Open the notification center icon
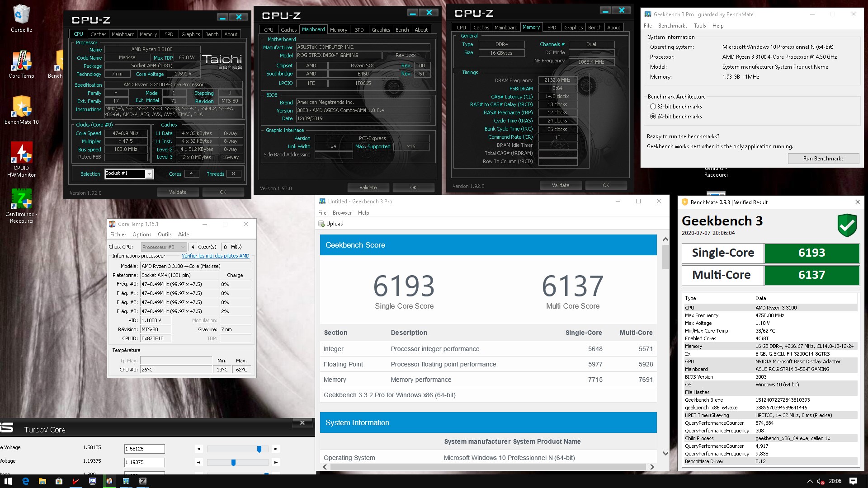 coord(853,481)
